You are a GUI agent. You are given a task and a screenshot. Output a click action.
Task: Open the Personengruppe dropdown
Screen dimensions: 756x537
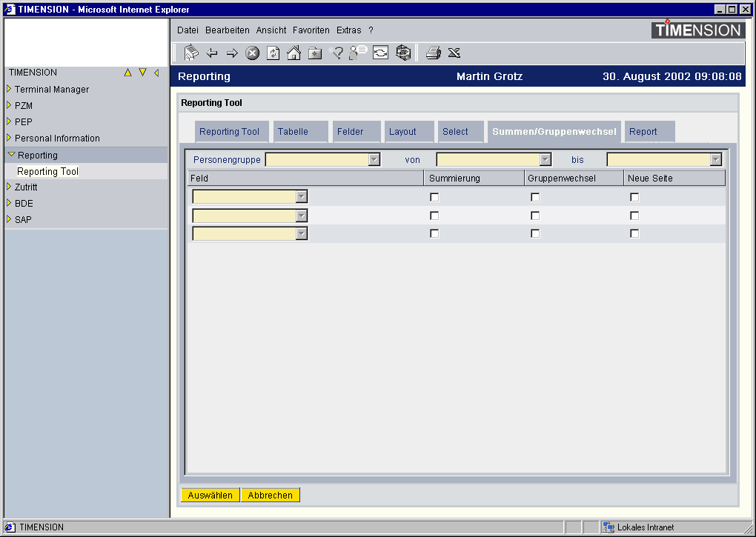374,159
